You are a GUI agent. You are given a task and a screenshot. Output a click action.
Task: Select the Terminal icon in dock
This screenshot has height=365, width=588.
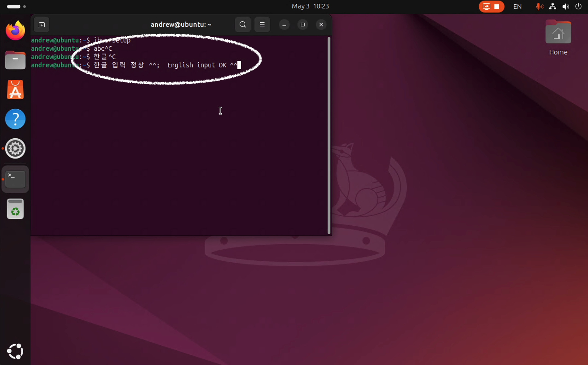[x=15, y=179]
